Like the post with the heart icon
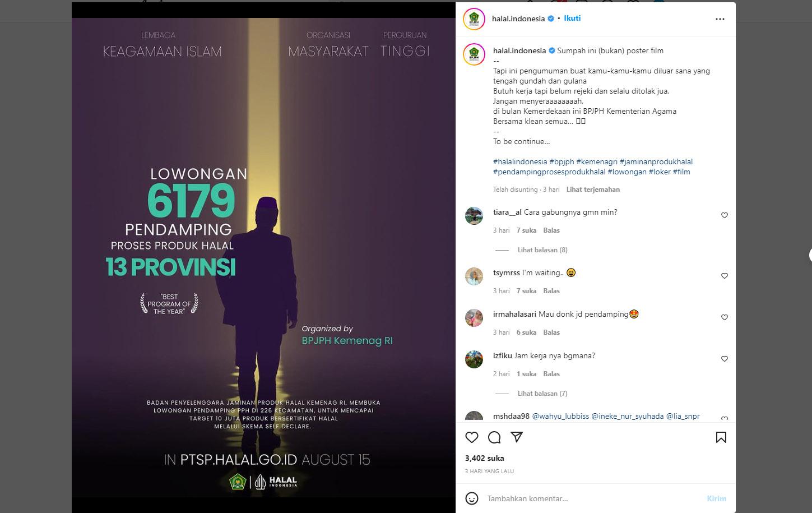The height and width of the screenshot is (513, 812). pos(472,437)
